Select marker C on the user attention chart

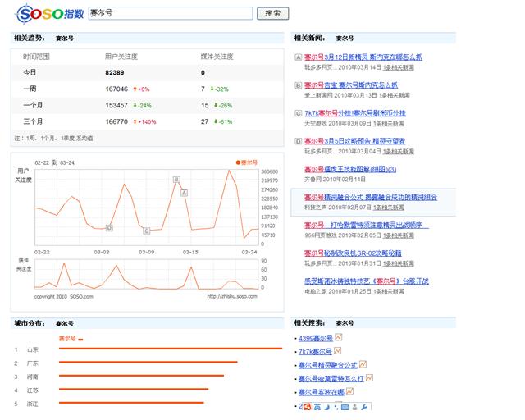[146, 231]
